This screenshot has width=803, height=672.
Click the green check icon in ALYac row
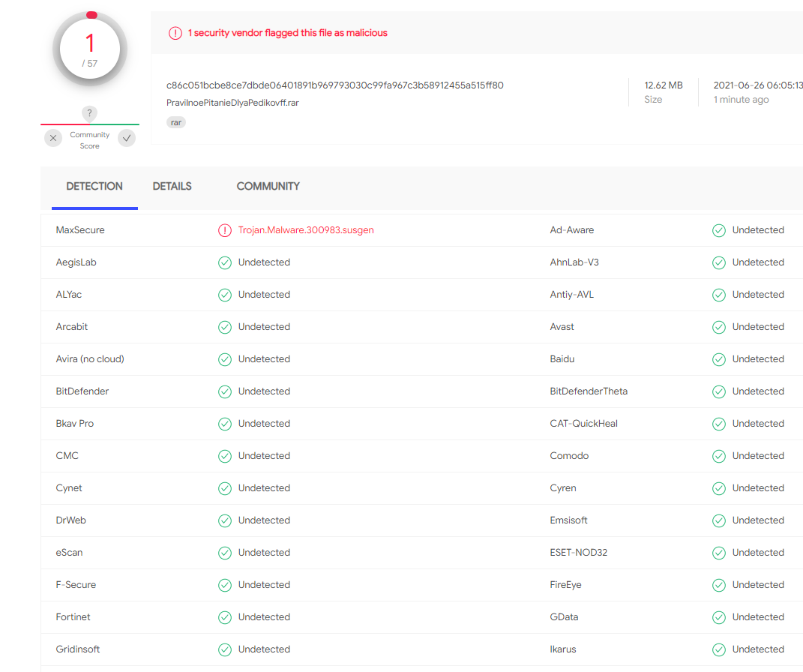click(x=225, y=295)
